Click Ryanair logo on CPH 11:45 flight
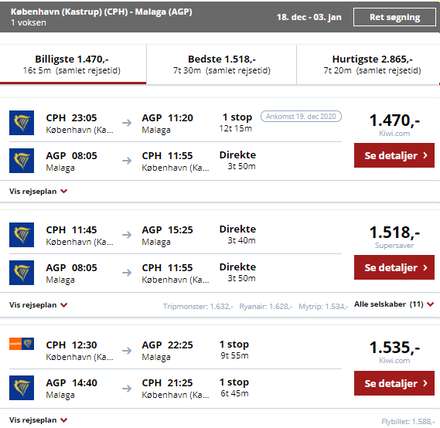The image size is (440, 428). coord(21,235)
